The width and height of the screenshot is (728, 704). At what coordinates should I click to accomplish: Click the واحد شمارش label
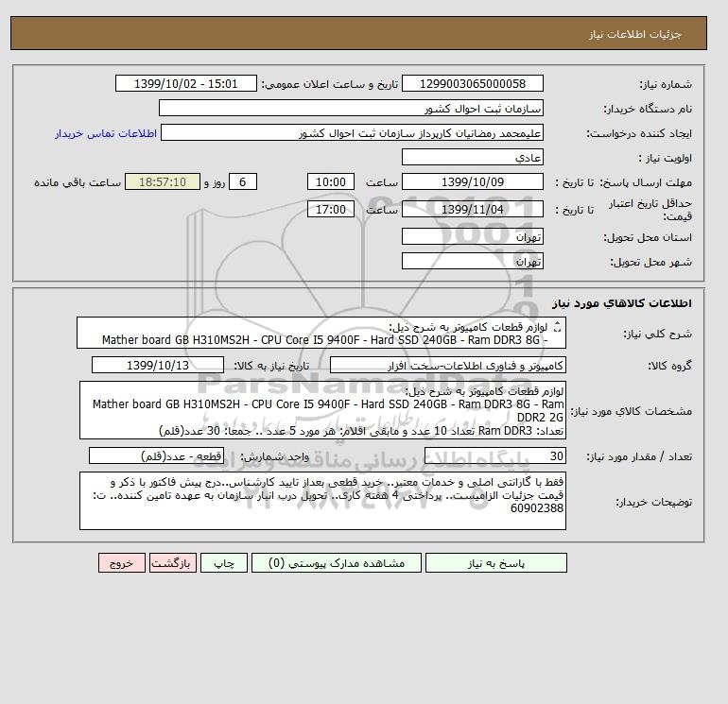coord(274,456)
